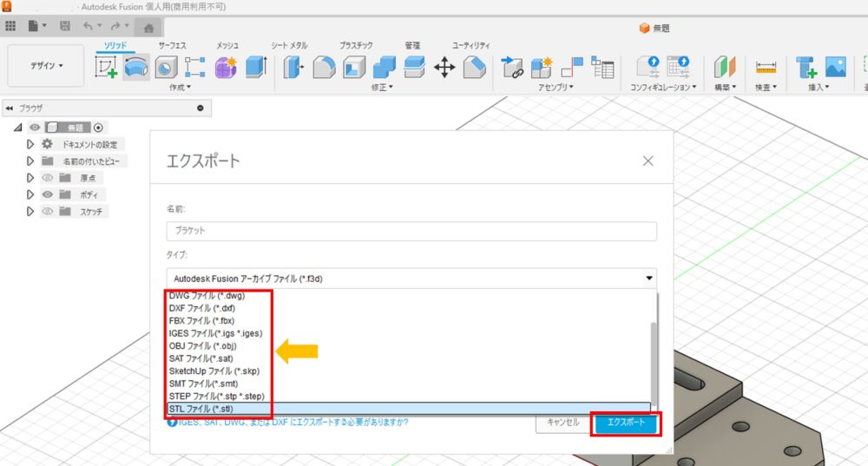The height and width of the screenshot is (466, 868).
Task: Select the Split Body tool icon
Action: pos(414,67)
